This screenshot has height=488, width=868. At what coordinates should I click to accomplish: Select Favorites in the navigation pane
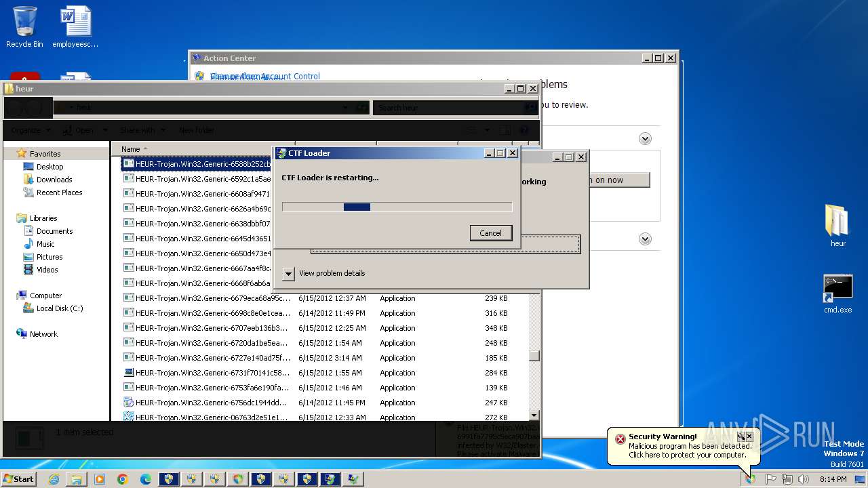click(x=45, y=154)
